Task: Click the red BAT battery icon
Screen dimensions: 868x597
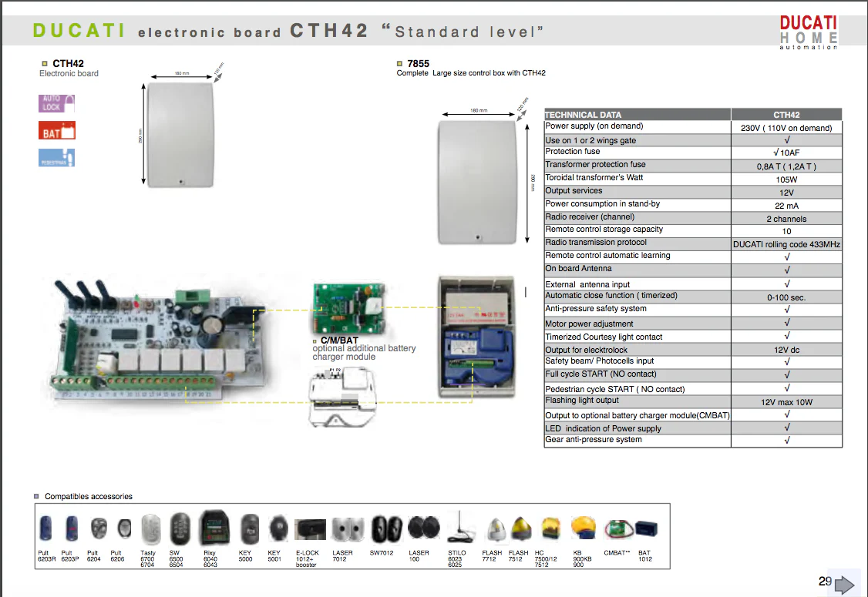Action: click(x=56, y=130)
